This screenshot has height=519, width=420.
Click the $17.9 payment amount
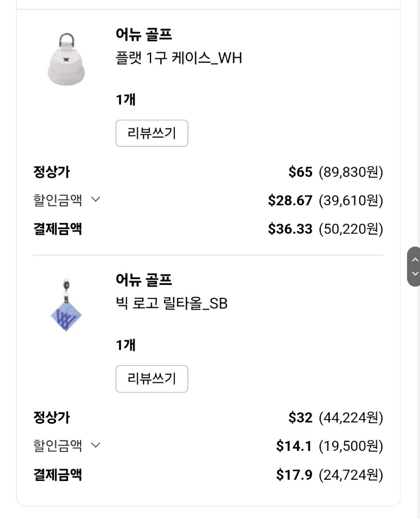(x=294, y=475)
